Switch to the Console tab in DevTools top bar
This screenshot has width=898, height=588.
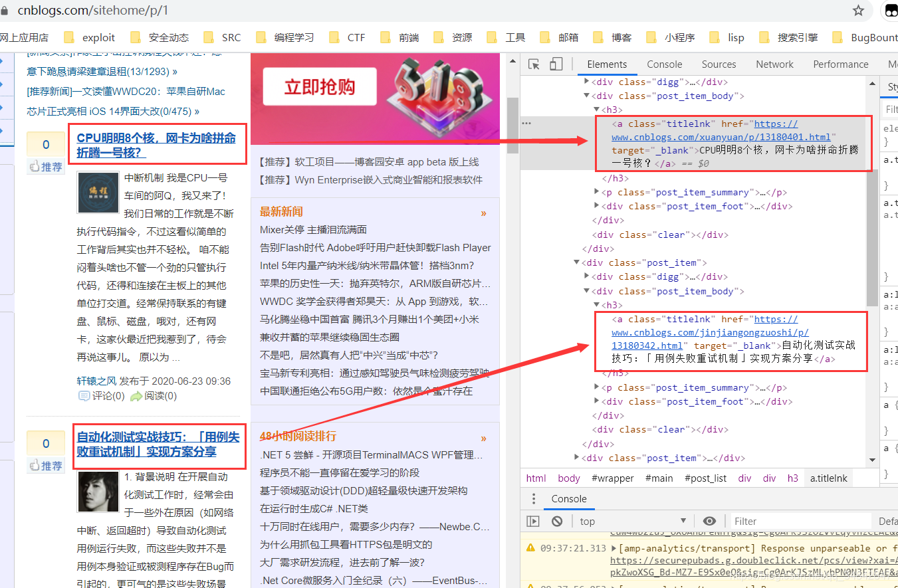(x=665, y=64)
